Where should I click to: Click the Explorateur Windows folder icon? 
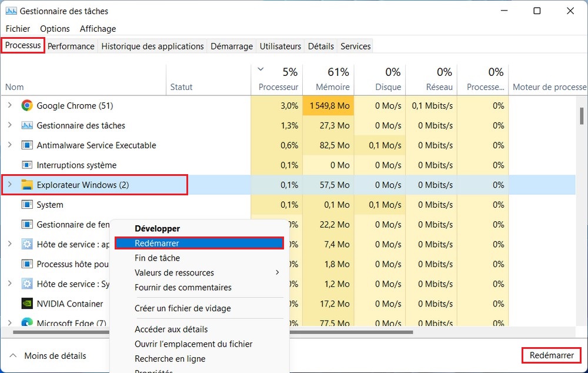click(27, 184)
